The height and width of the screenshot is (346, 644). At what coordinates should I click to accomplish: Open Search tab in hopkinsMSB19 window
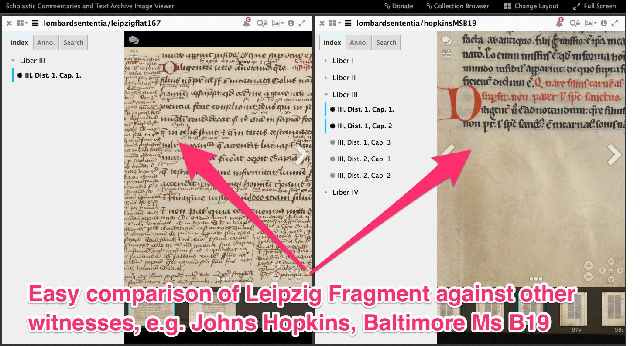tap(386, 42)
